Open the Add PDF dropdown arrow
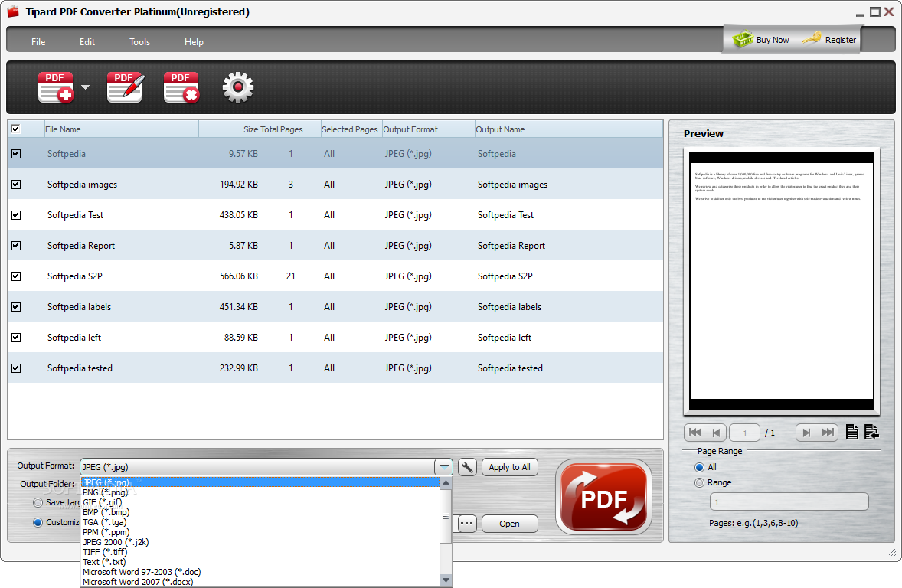 [85, 87]
